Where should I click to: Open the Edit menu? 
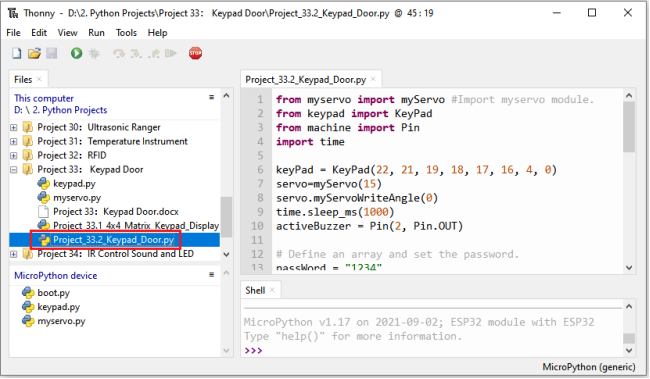[39, 33]
